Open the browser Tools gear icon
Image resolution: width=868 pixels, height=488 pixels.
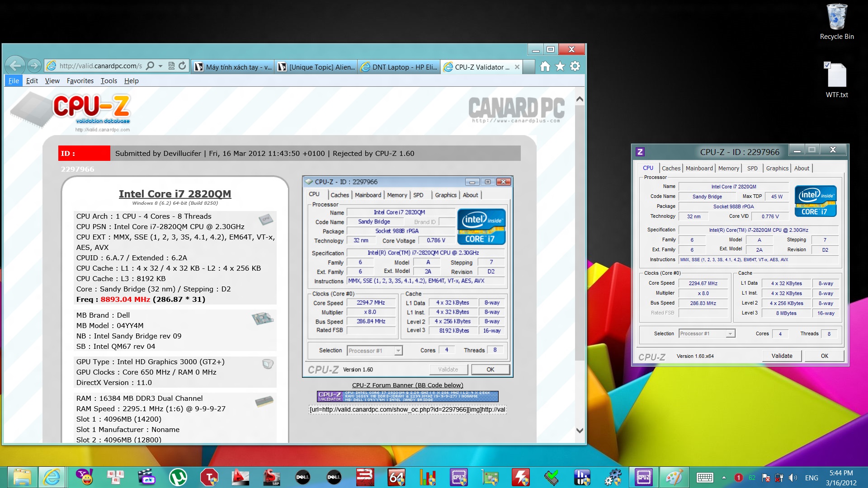(x=575, y=66)
